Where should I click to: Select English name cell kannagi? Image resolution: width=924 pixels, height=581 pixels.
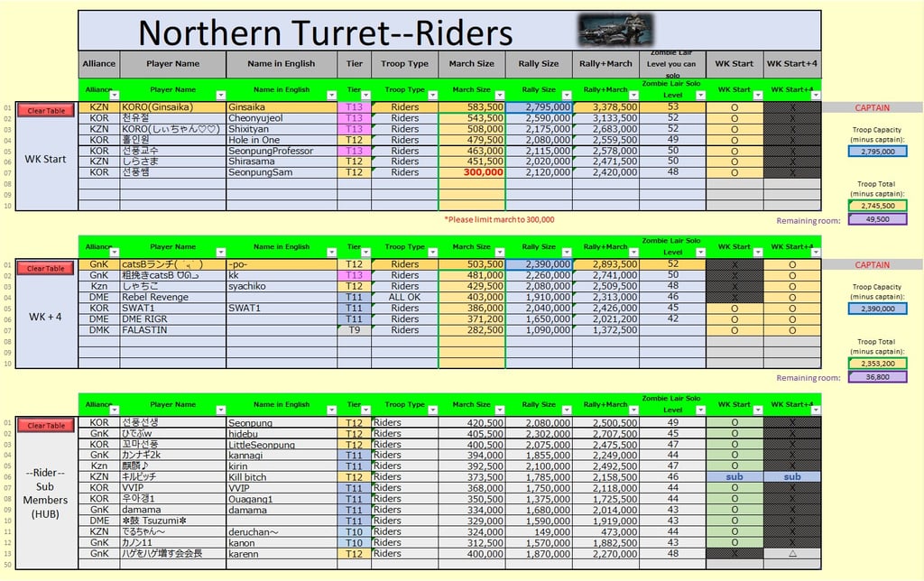point(282,456)
